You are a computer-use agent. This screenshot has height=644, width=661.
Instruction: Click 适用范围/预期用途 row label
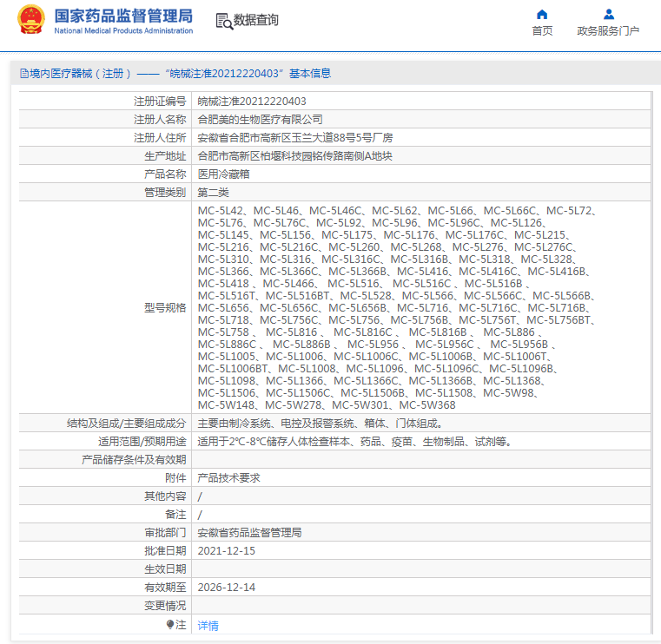point(142,442)
